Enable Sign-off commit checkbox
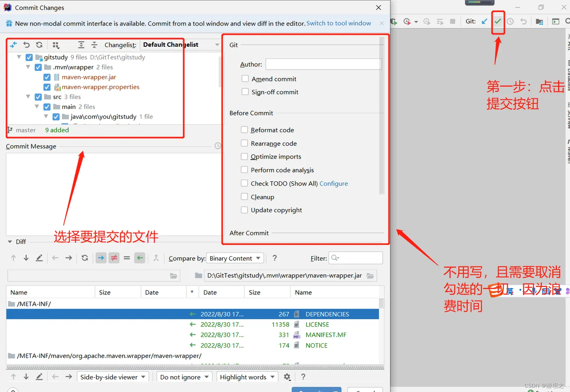 tap(245, 91)
